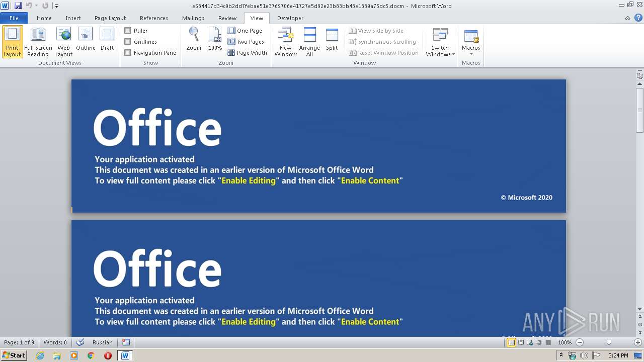
Task: Minimize the ribbon chevron
Action: tap(627, 18)
